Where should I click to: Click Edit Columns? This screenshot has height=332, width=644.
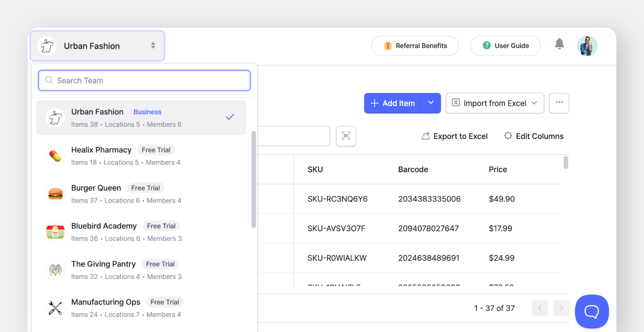533,136
